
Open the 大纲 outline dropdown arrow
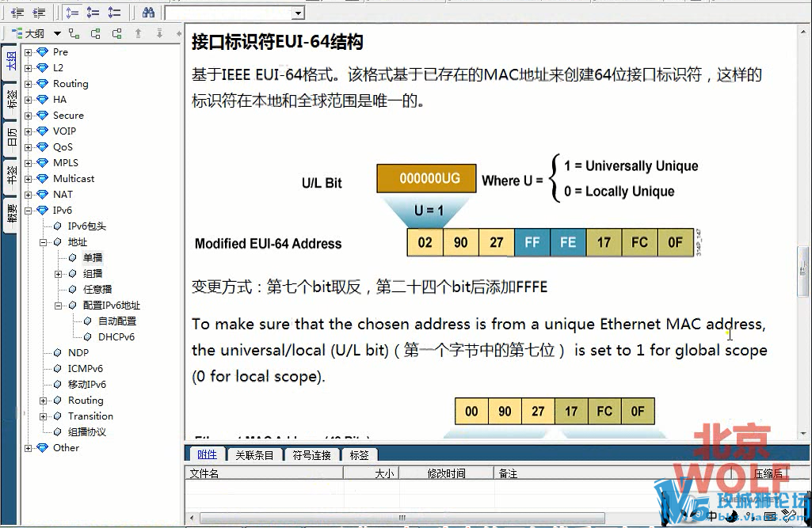tap(57, 33)
